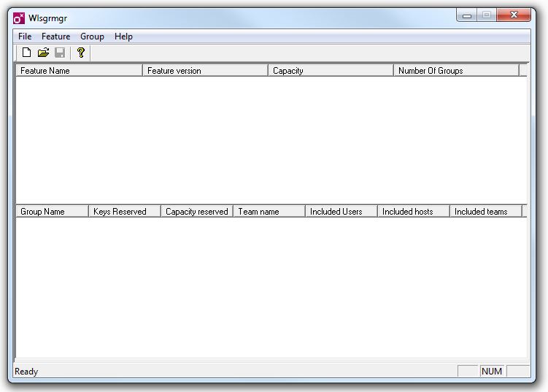Click the NUM indicator in status bar
The height and width of the screenshot is (392, 548).
(x=491, y=372)
